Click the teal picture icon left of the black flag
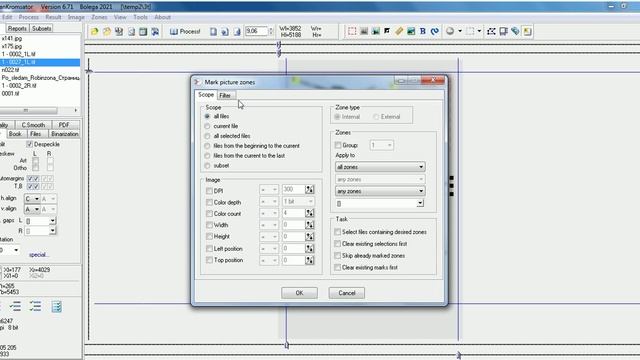This screenshot has width=640, height=360. click(376, 31)
